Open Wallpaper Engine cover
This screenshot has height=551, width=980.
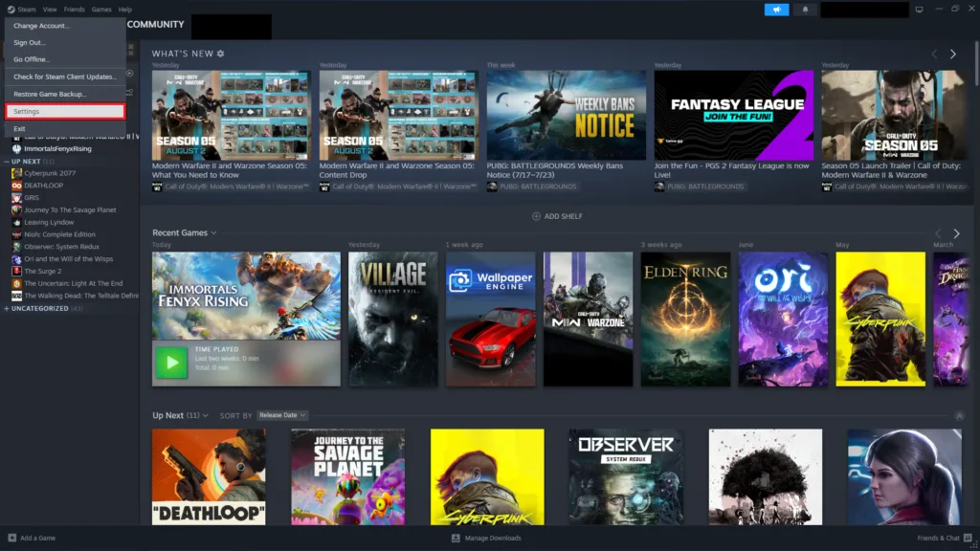pyautogui.click(x=491, y=320)
